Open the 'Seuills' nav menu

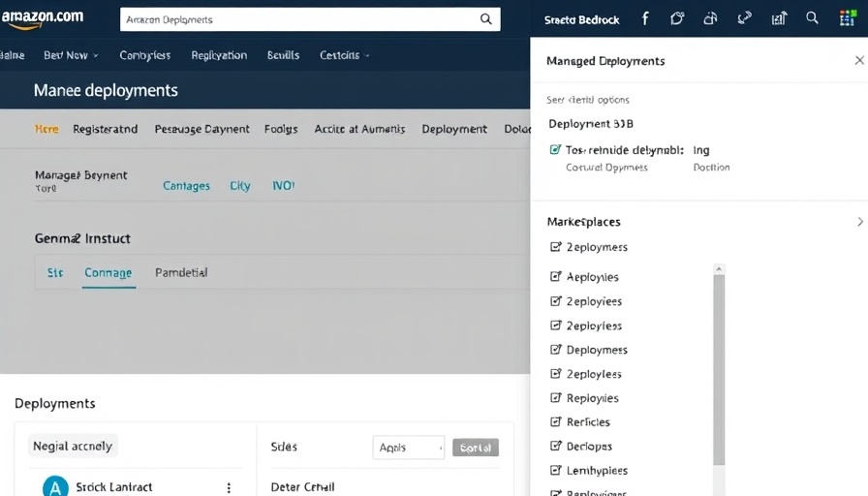(283, 55)
